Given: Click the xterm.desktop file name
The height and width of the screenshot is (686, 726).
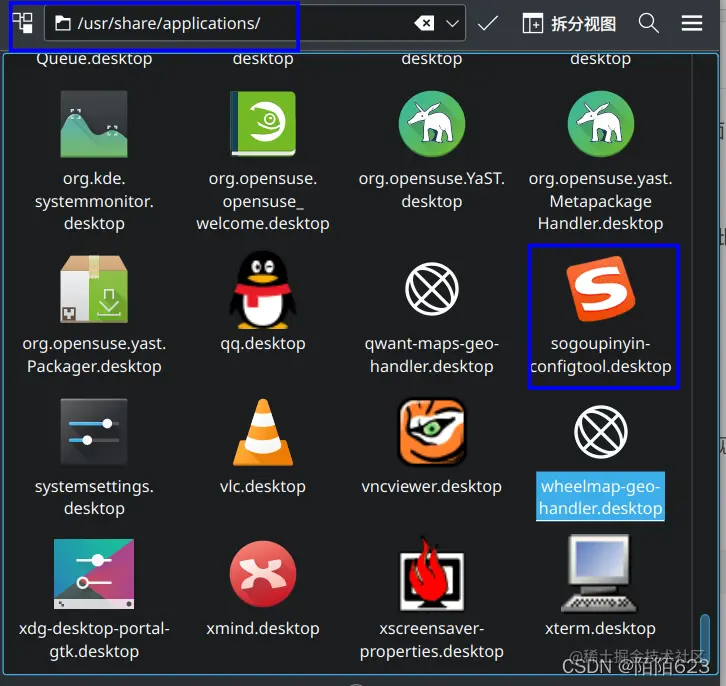Looking at the screenshot, I should coord(601,629).
